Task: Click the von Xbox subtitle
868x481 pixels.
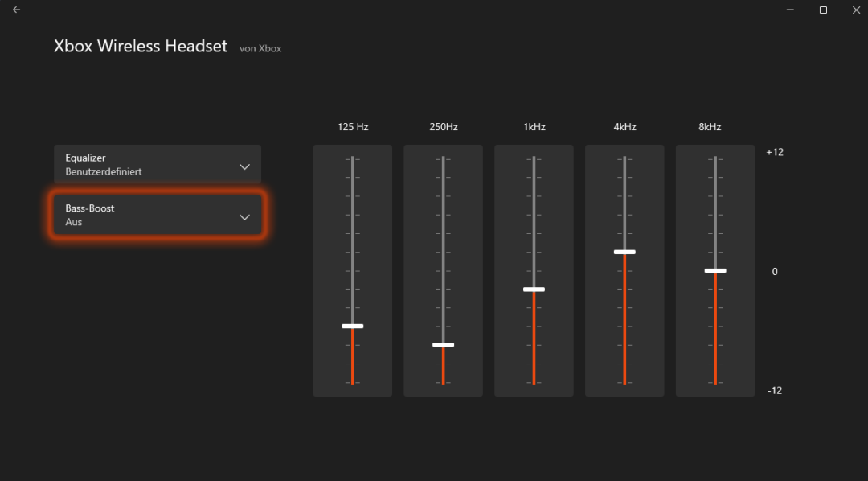Action: [x=260, y=48]
